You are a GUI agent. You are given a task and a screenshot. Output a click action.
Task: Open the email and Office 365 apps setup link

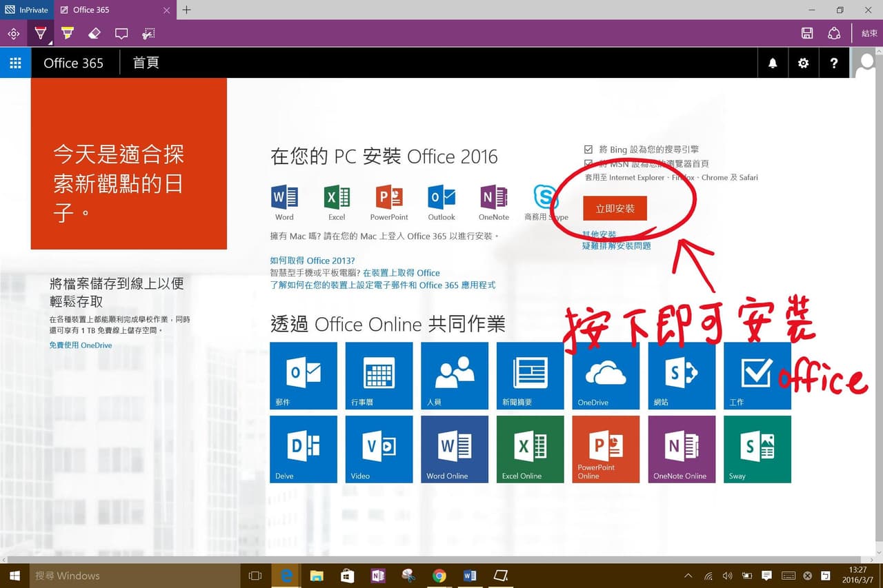(383, 285)
